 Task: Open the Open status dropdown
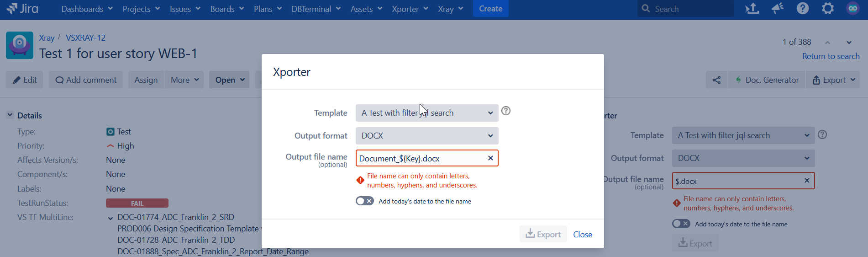230,80
